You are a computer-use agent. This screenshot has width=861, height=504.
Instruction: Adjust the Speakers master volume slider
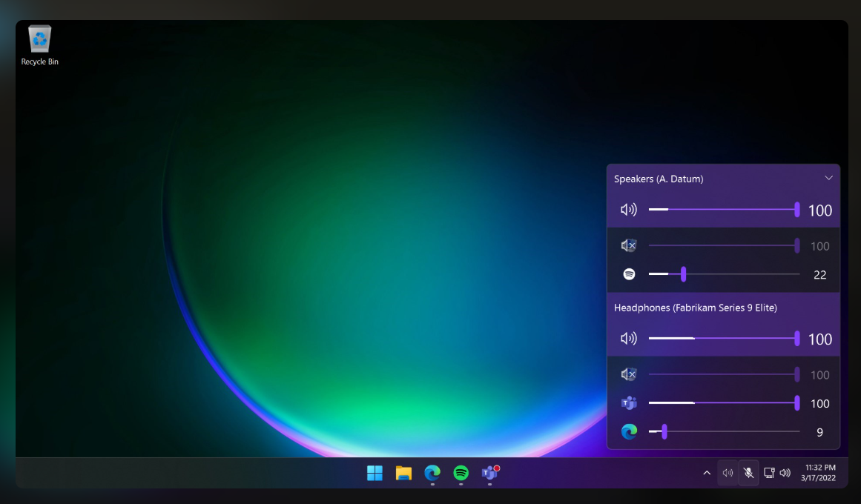pyautogui.click(x=724, y=209)
